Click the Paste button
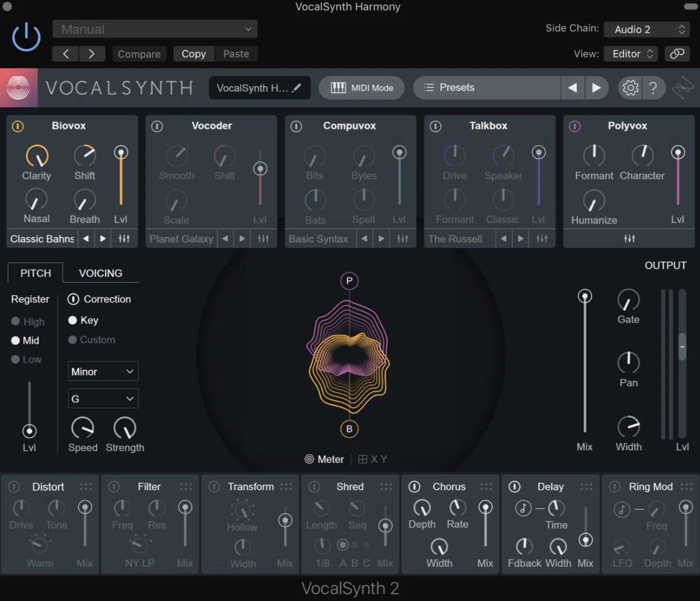The height and width of the screenshot is (601, 700). 236,54
